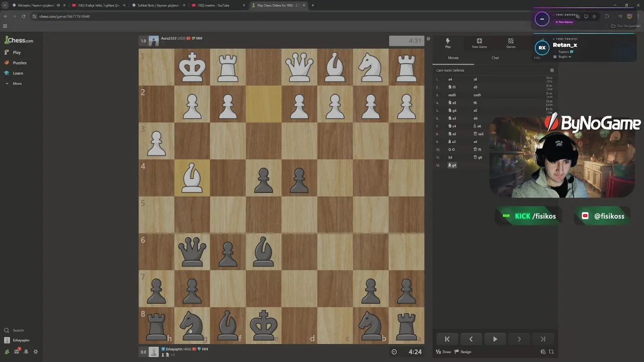Go to the first move of the game
644x362 pixels.
coord(447,339)
